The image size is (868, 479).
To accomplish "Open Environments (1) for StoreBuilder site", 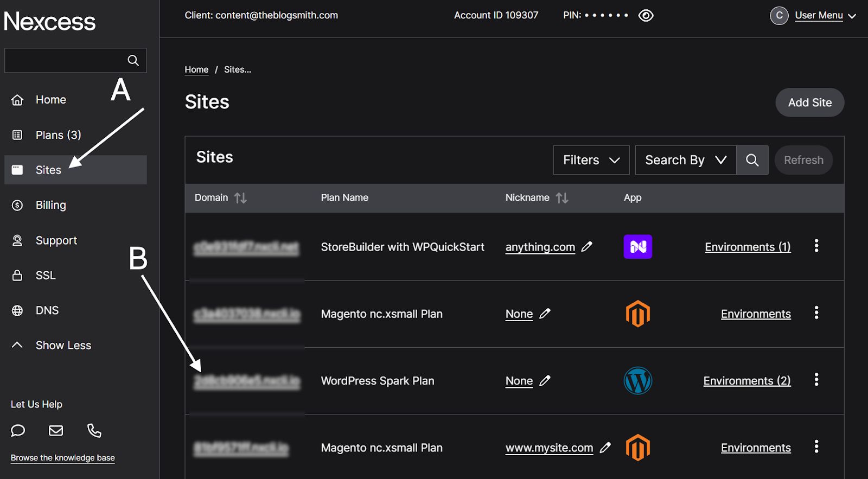I will coord(748,247).
